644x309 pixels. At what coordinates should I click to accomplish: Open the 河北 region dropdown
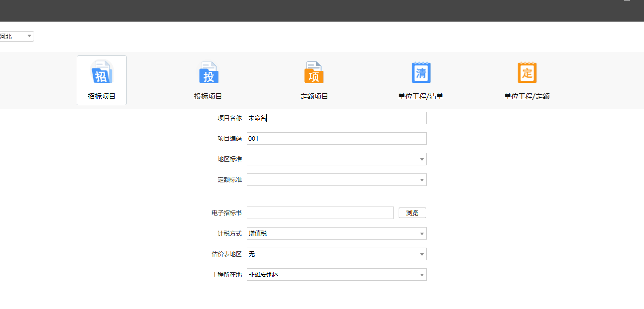[17, 36]
